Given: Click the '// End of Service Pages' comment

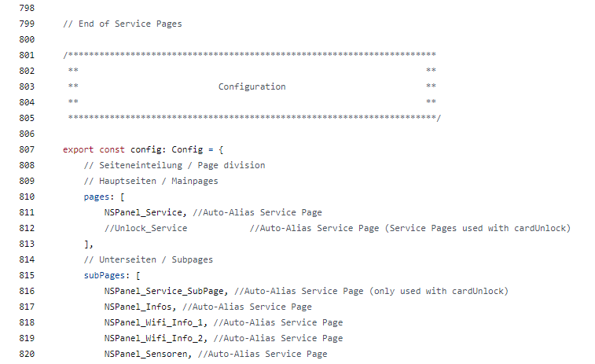Looking at the screenshot, I should 122,24.
